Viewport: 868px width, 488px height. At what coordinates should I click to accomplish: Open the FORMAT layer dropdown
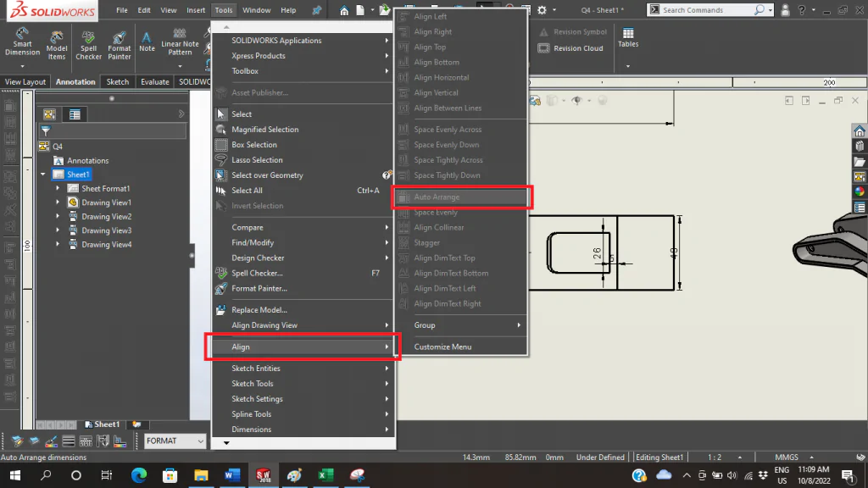(175, 441)
